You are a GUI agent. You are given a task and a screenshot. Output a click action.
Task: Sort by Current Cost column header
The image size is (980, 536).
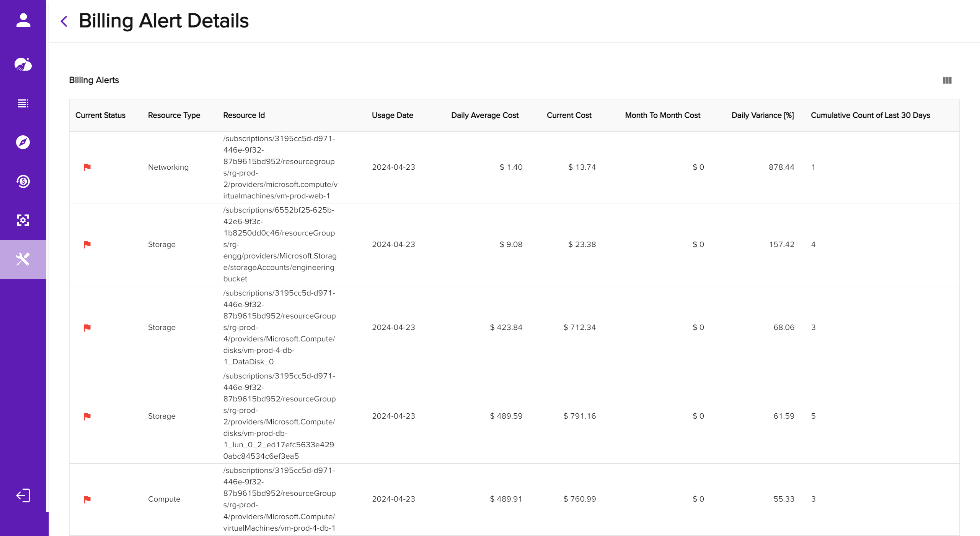coord(569,115)
